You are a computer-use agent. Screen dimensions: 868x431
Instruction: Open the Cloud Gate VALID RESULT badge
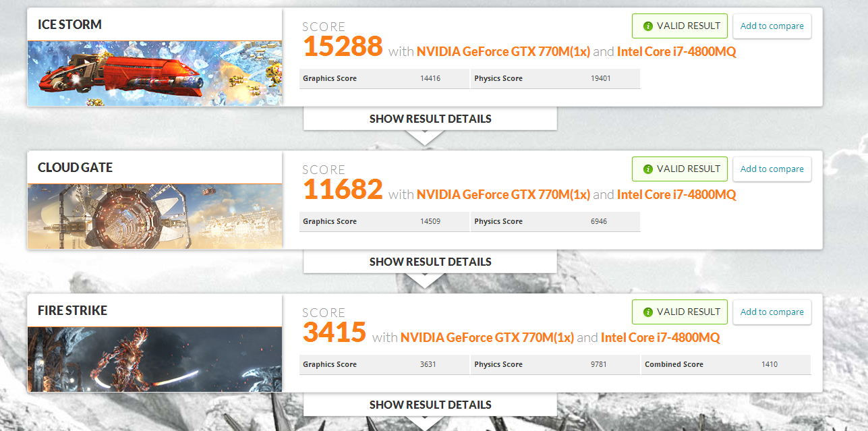680,169
